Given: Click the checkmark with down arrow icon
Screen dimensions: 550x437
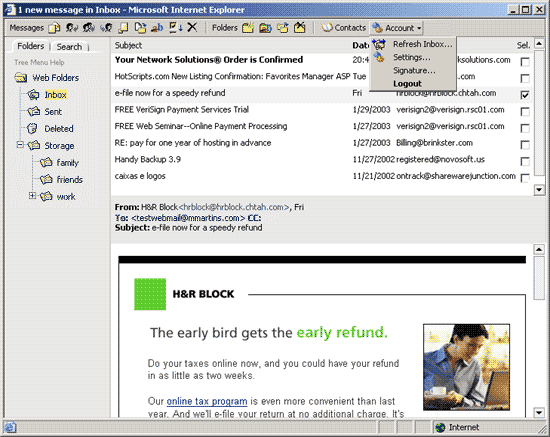Looking at the screenshot, I should tap(175, 27).
